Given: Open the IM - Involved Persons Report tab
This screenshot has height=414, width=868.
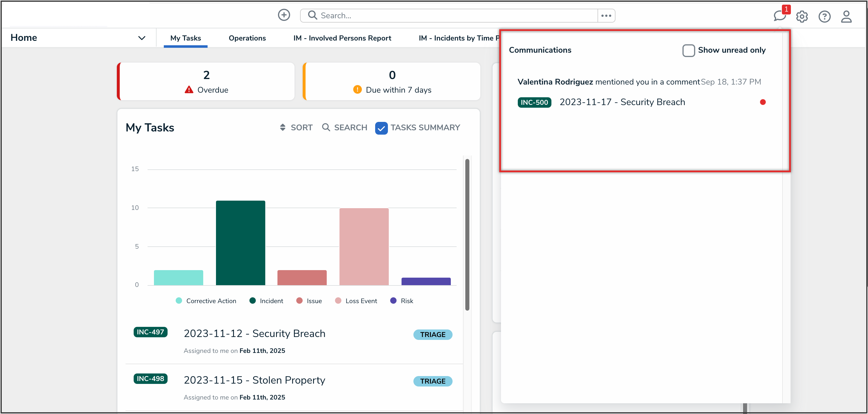Looking at the screenshot, I should pos(342,38).
